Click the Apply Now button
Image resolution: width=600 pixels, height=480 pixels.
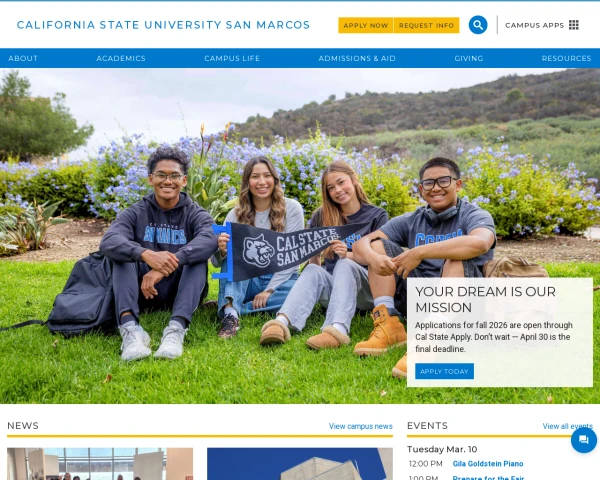[x=366, y=25]
